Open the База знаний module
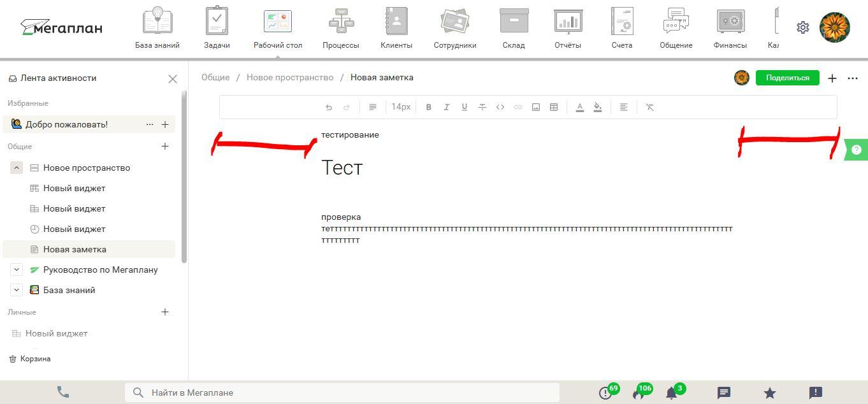The height and width of the screenshot is (404, 868). [x=157, y=28]
